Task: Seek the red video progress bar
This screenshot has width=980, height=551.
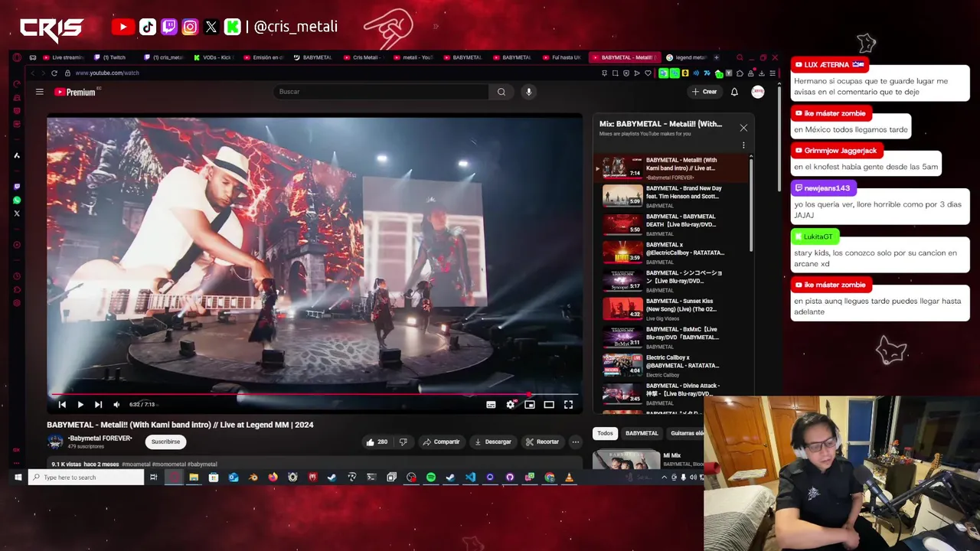Action: click(x=314, y=395)
